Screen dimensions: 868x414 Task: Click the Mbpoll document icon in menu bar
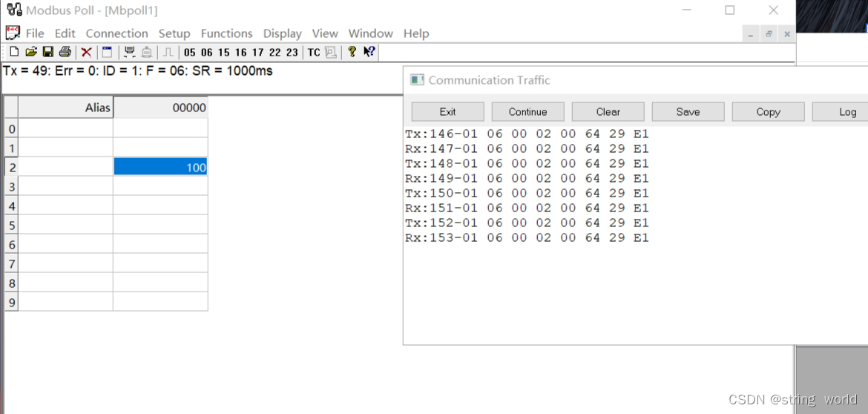pyautogui.click(x=13, y=33)
